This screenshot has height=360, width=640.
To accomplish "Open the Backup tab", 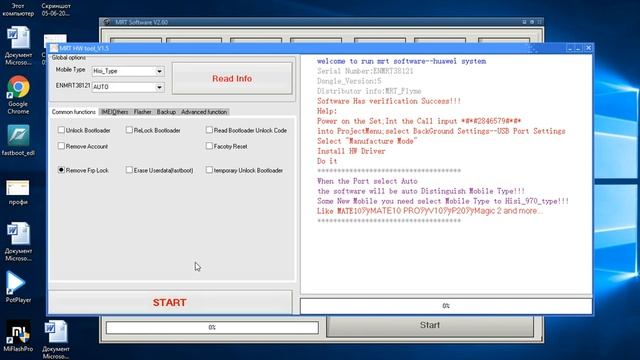I will point(167,112).
